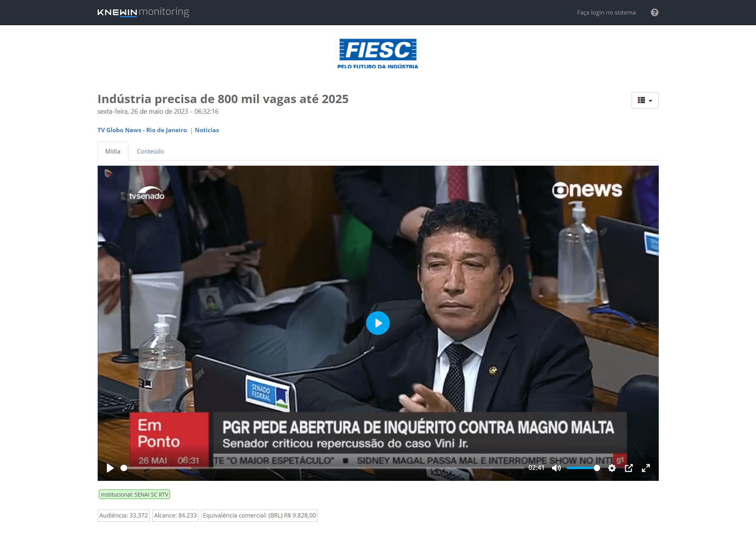Image resolution: width=756 pixels, height=534 pixels.
Task: Open video settings gear icon
Action: [x=612, y=468]
